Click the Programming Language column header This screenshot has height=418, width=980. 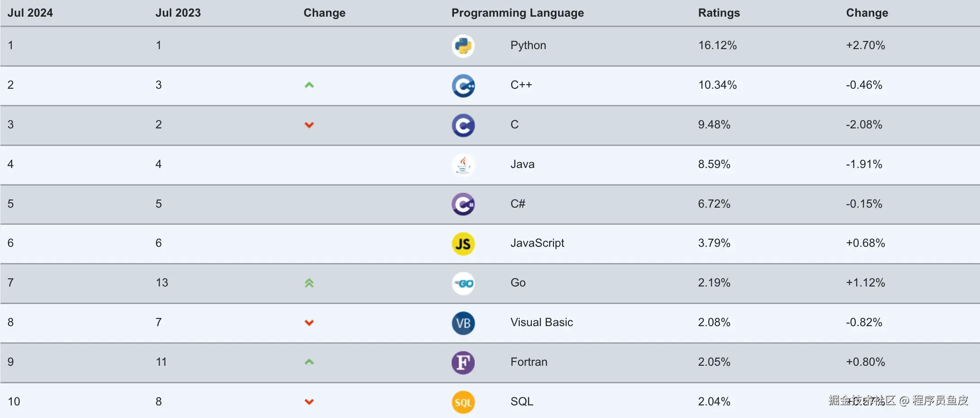coord(517,13)
